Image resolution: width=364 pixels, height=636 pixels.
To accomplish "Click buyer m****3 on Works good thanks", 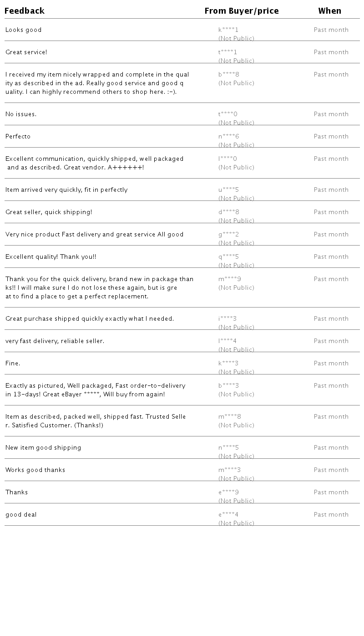I will [230, 470].
